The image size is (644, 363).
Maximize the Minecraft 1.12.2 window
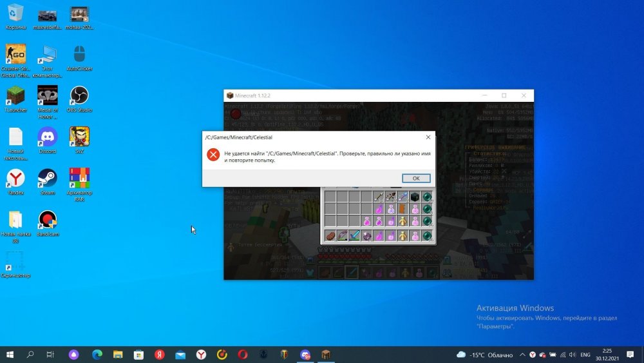tap(504, 95)
